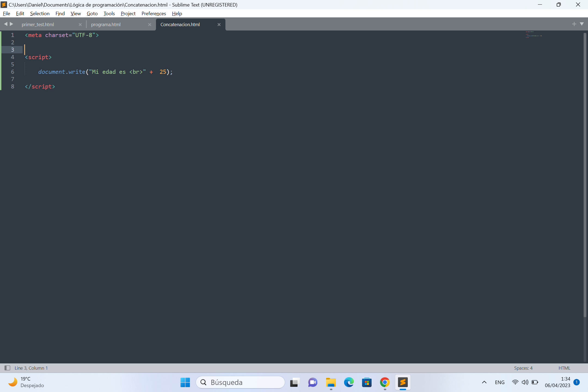Switch to programa.html tab
This screenshot has height=392, width=588.
(x=106, y=24)
